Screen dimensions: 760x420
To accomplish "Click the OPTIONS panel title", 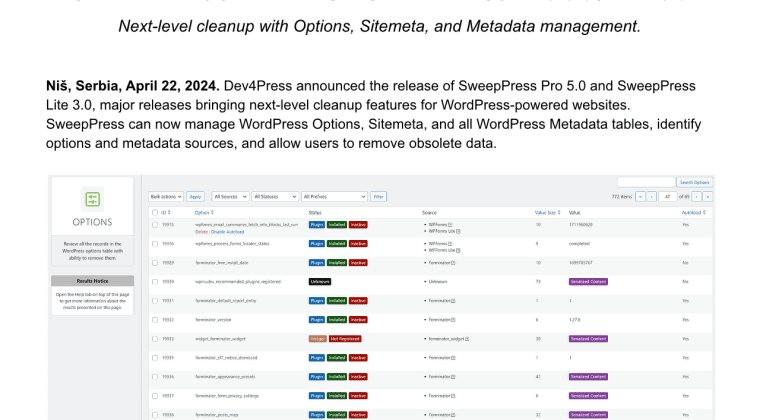I will 93,222.
